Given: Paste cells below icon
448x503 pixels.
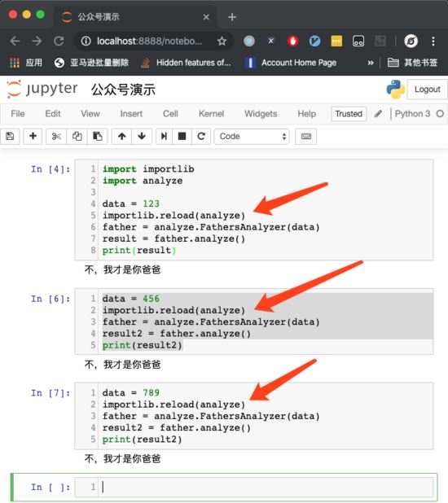Looking at the screenshot, I should click(x=97, y=137).
